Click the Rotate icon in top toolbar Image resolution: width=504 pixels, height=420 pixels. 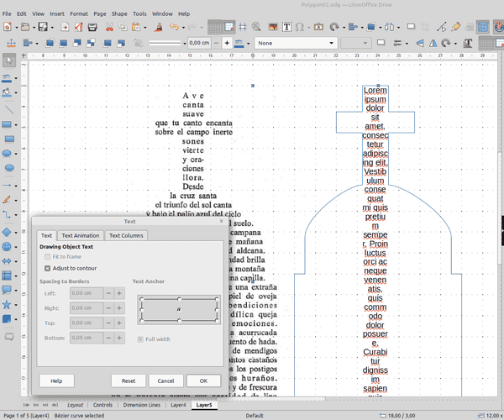[x=334, y=27]
